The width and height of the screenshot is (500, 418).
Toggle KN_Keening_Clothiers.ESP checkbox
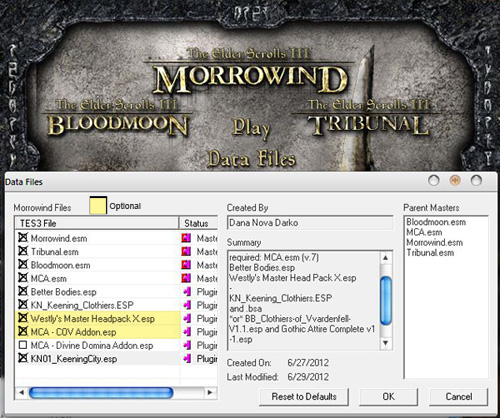tap(23, 305)
